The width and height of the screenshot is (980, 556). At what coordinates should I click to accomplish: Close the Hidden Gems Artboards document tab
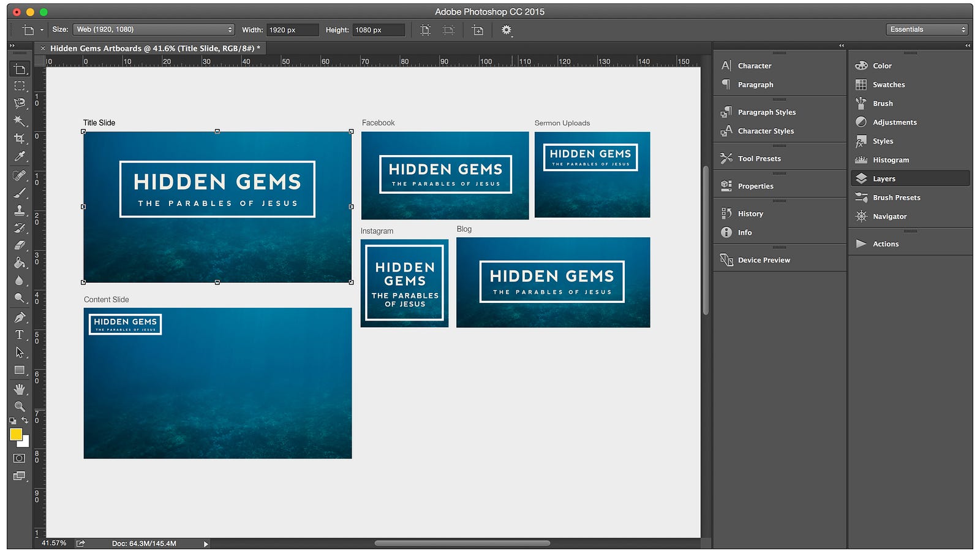[x=43, y=48]
